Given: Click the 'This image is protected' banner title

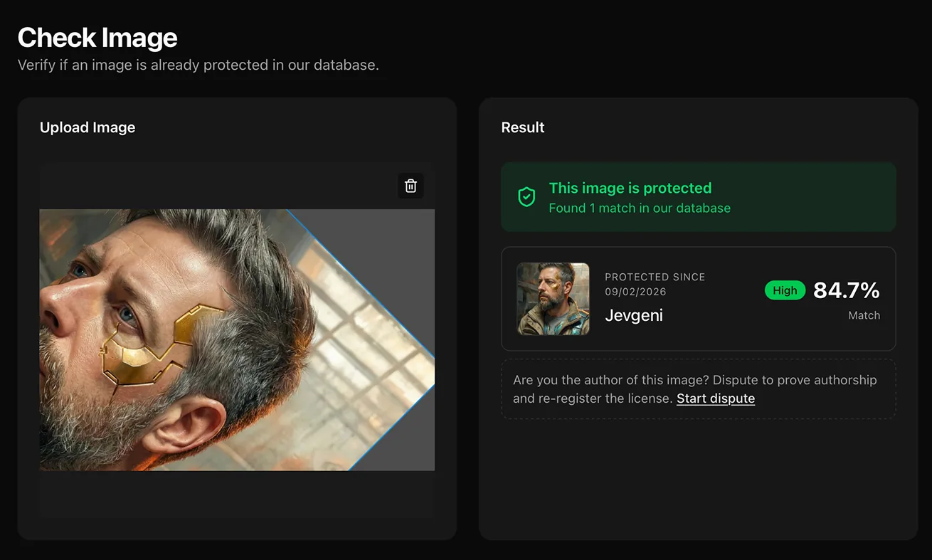Looking at the screenshot, I should (630, 188).
